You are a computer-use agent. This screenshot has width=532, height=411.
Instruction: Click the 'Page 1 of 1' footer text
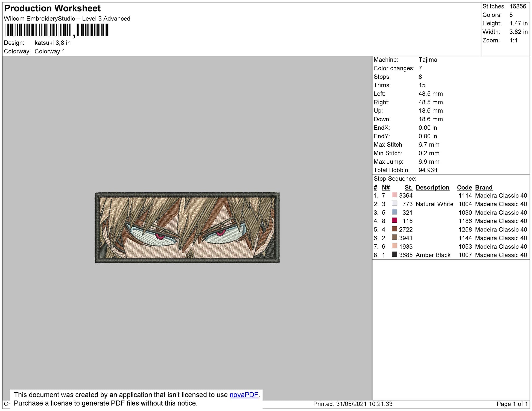(512, 404)
